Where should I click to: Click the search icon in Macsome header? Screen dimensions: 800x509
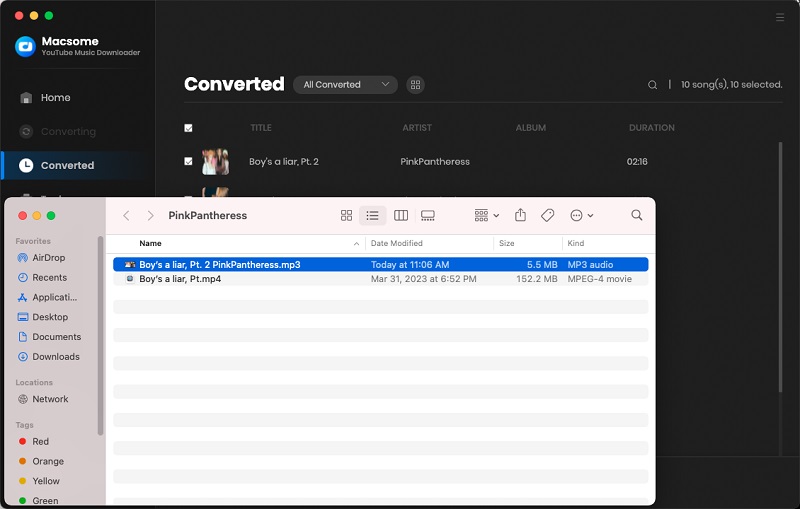point(652,85)
